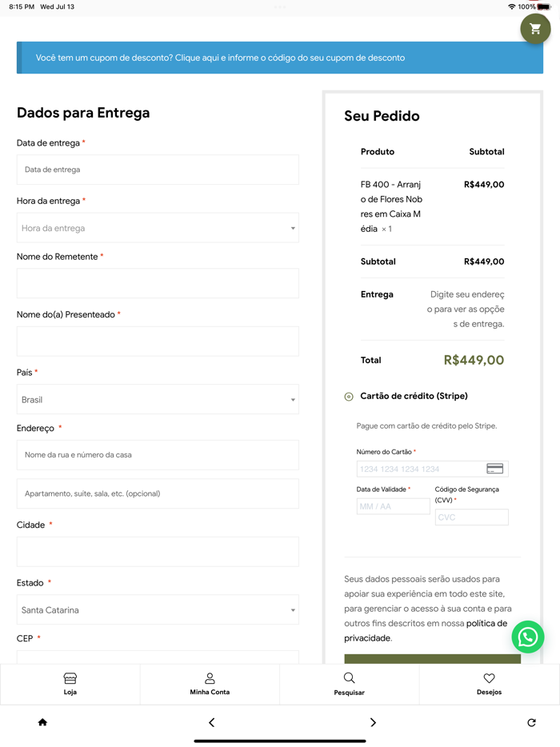Select Cartão de crédito (Stripe) payment option
The image size is (560, 747).
click(x=349, y=397)
